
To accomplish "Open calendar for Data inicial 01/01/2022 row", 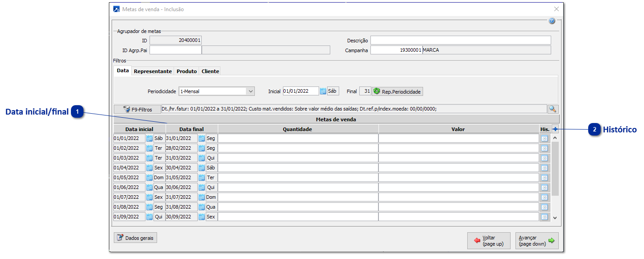I will coord(150,138).
